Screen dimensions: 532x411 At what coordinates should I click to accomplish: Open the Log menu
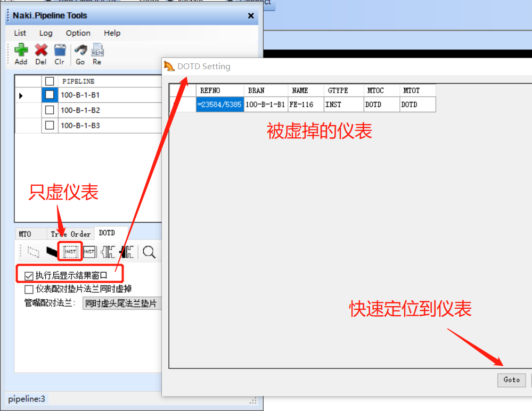(x=45, y=33)
